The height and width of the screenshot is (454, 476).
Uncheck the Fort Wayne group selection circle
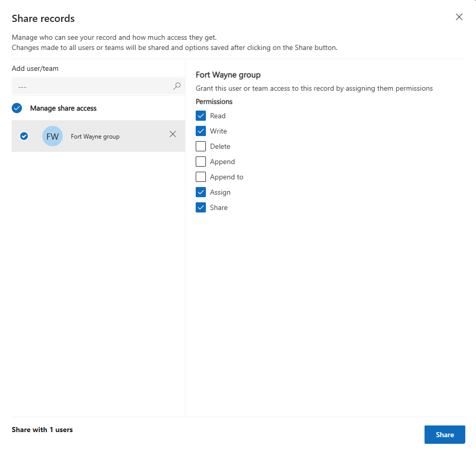click(x=23, y=136)
